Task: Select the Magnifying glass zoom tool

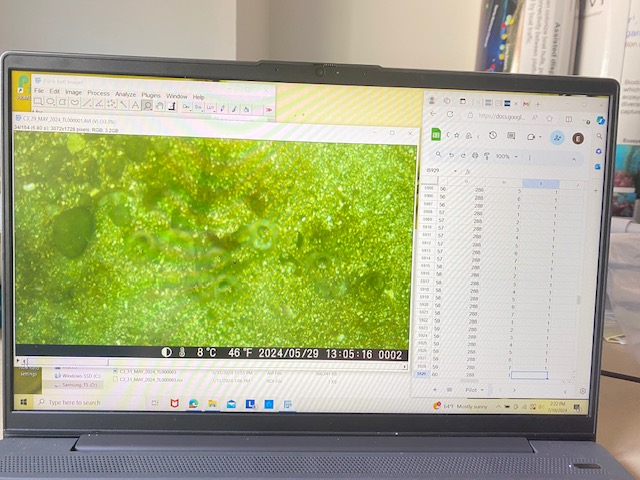Action: point(147,105)
